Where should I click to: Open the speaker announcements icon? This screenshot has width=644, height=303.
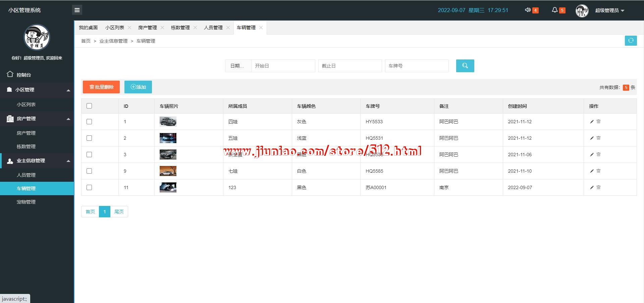click(x=528, y=10)
